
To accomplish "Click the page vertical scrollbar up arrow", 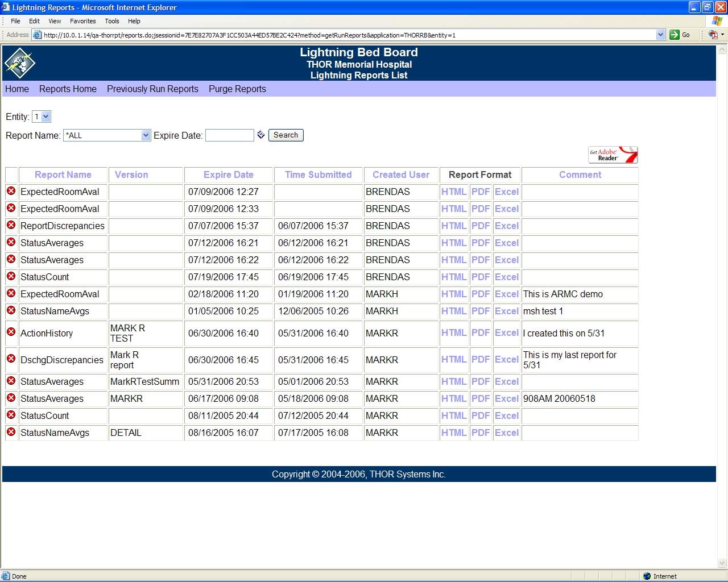I will pyautogui.click(x=722, y=49).
